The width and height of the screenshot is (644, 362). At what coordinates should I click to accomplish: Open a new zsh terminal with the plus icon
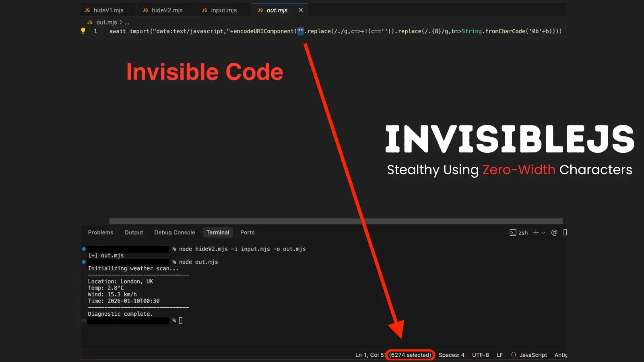[536, 232]
